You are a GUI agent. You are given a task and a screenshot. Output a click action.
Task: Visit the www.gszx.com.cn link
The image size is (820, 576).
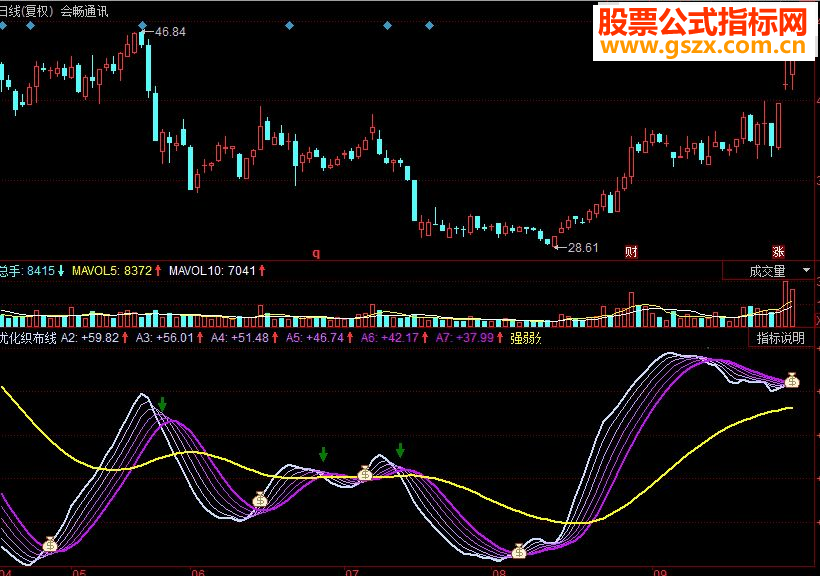(x=700, y=47)
